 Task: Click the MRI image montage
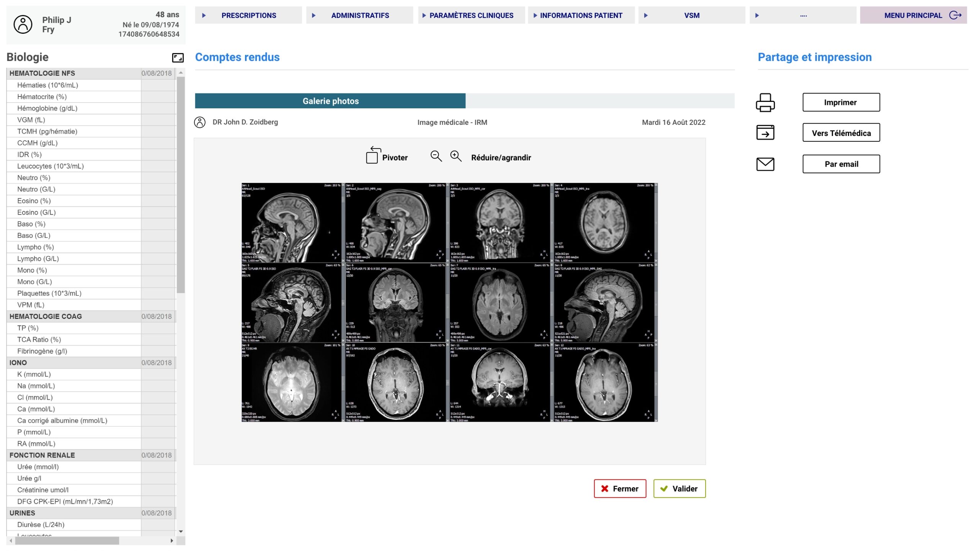449,302
